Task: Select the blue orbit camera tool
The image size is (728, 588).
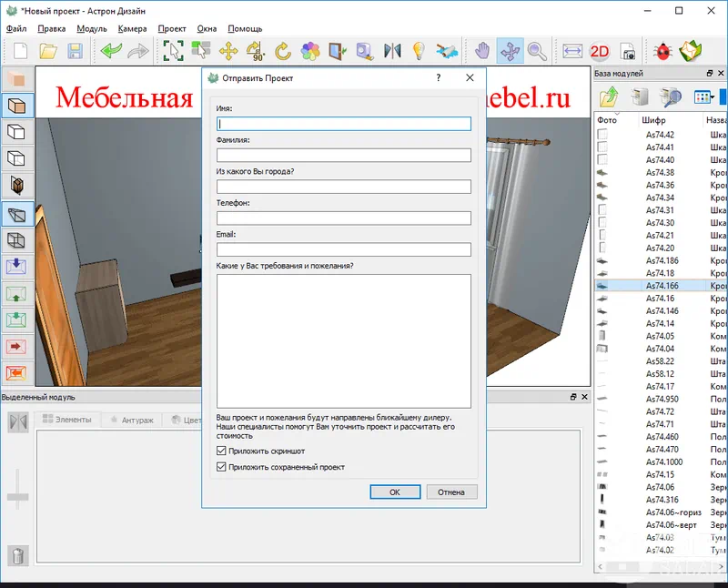Action: [510, 51]
